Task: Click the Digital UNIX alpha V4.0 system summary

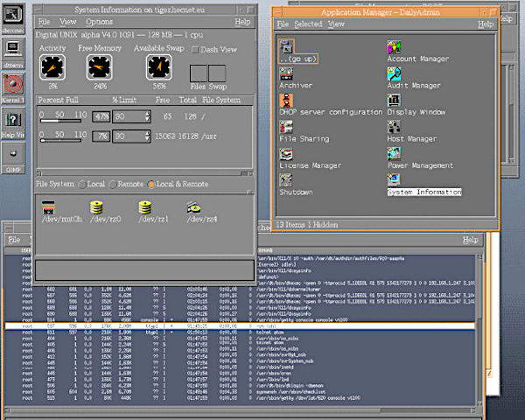Action: click(119, 35)
